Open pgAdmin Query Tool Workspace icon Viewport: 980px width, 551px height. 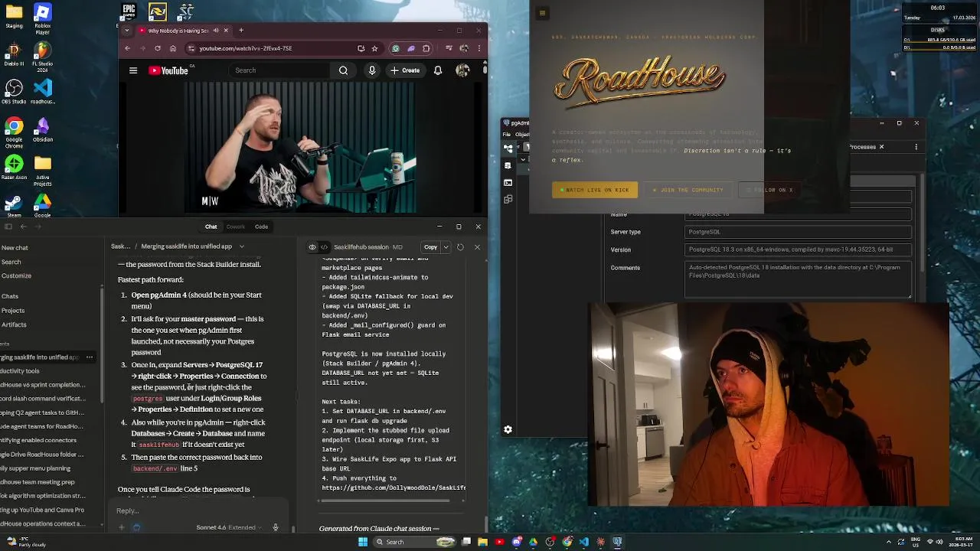[508, 165]
